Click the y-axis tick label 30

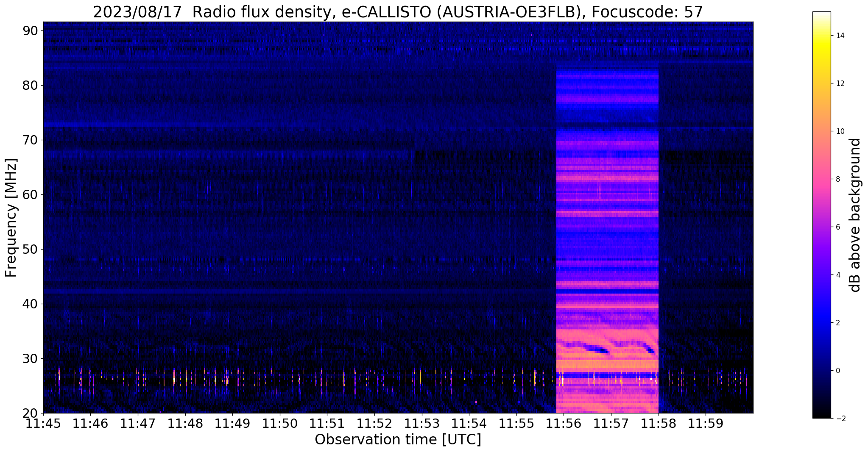(x=30, y=359)
